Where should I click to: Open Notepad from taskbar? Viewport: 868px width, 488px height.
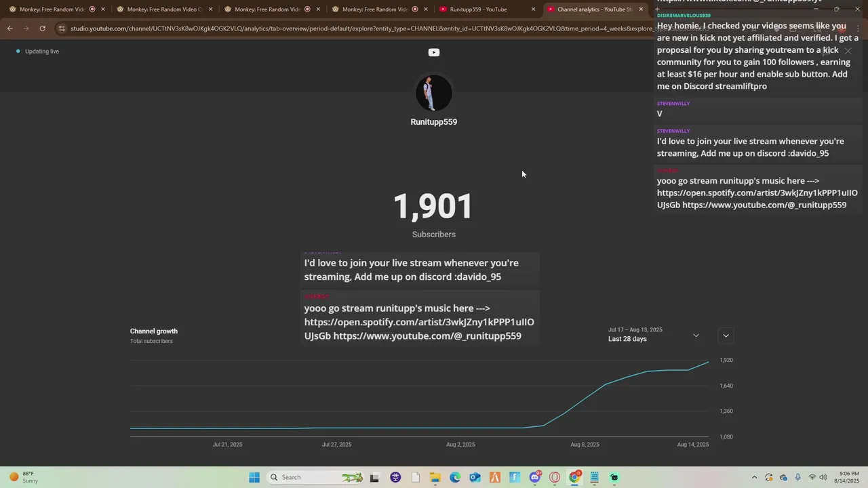[595, 477]
